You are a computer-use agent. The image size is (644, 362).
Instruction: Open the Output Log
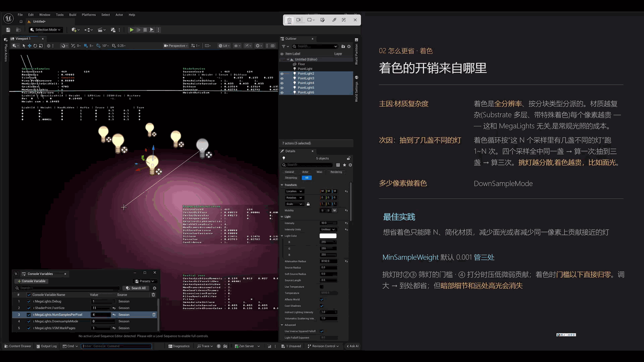(x=47, y=346)
